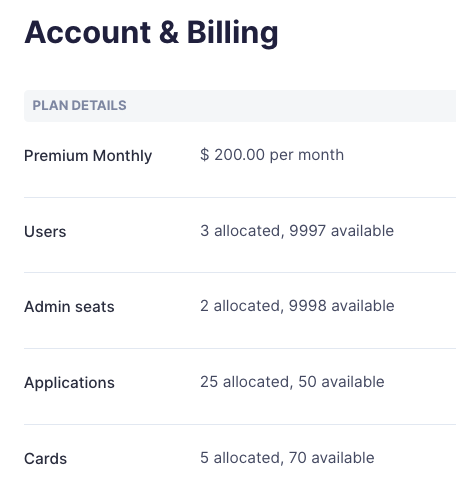This screenshot has height=491, width=456.
Task: Click the word Account in the title
Action: tap(88, 33)
